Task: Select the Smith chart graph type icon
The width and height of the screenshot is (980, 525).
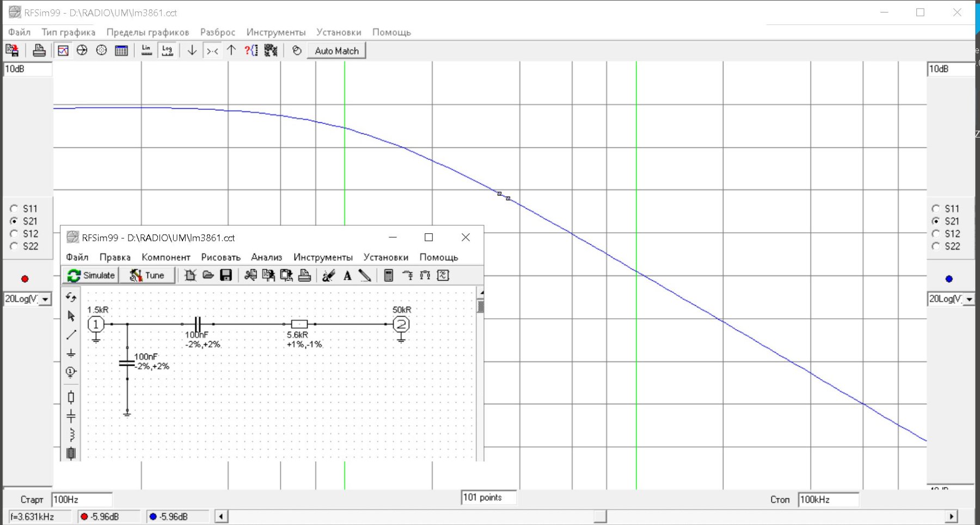Action: [82, 51]
